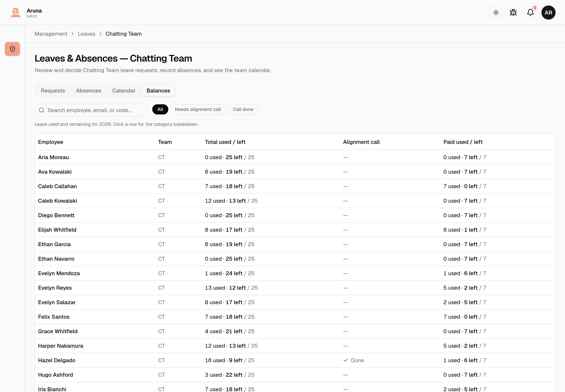Open Evelyn Mendoza's row
The width and height of the screenshot is (565, 392).
295,273
